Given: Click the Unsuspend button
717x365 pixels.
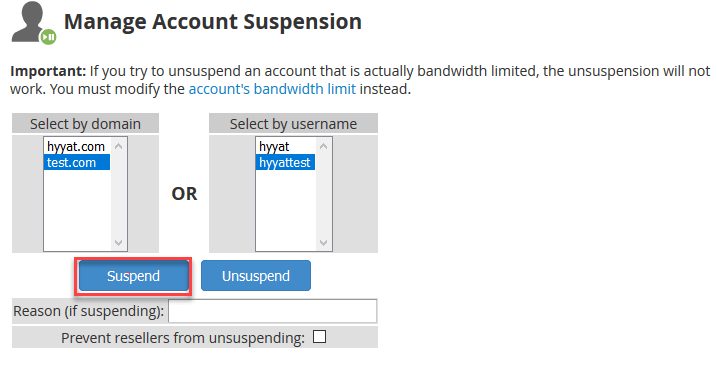Looking at the screenshot, I should 256,276.
